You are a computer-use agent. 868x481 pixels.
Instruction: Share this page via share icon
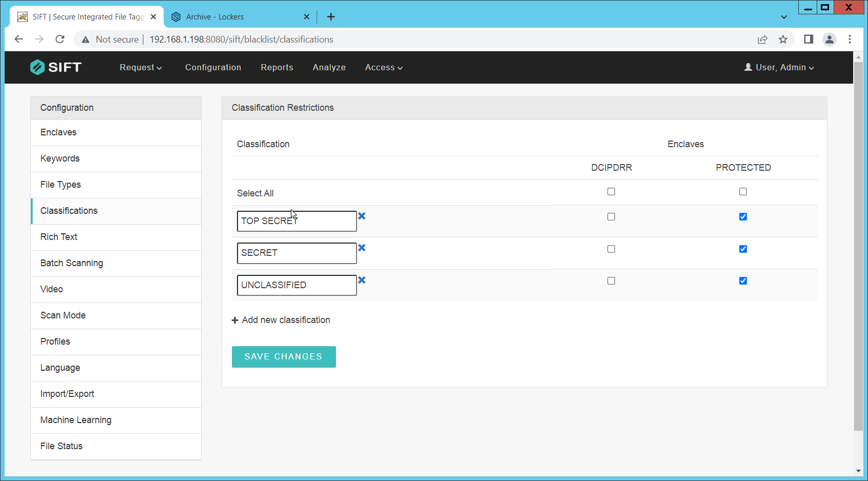(762, 39)
